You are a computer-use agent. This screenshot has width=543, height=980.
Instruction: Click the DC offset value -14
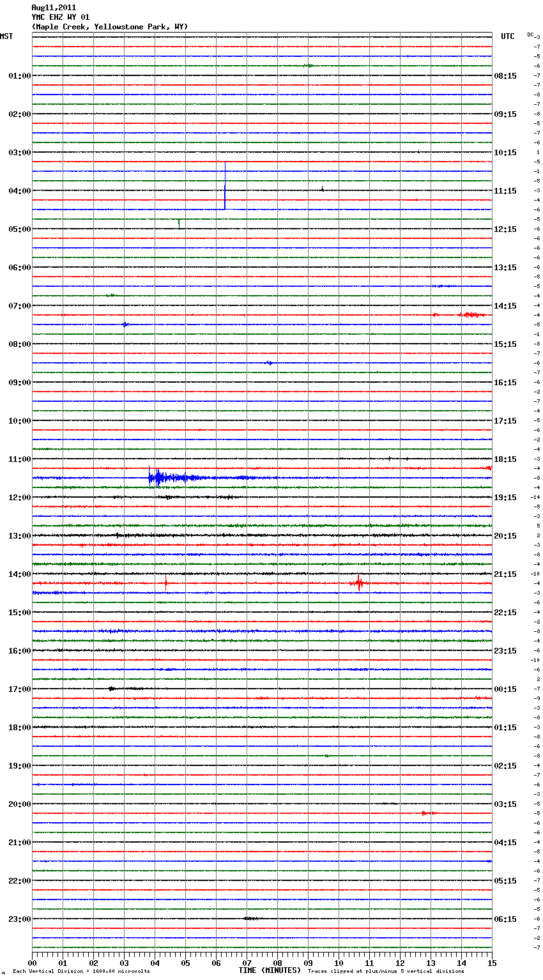[x=535, y=497]
